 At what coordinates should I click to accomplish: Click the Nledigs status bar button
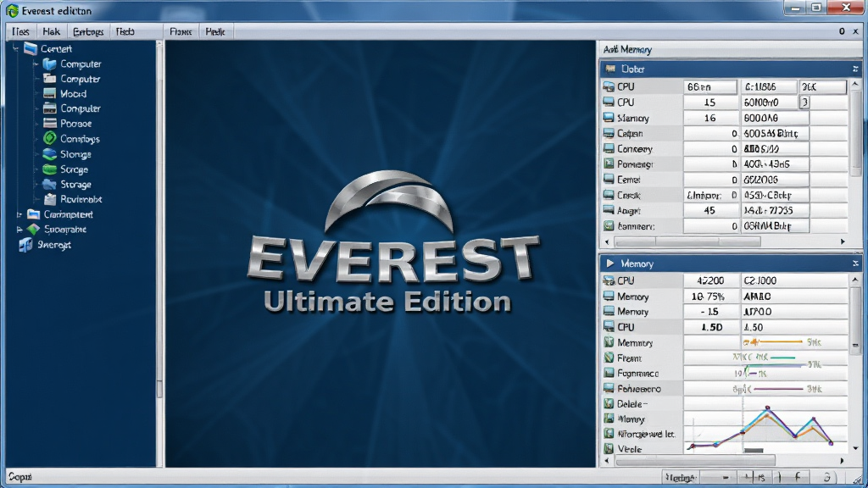(x=681, y=477)
